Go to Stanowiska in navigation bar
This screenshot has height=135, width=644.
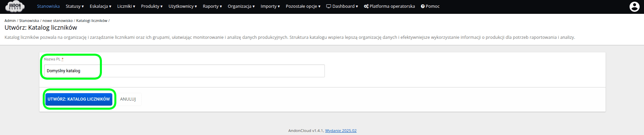48,6
